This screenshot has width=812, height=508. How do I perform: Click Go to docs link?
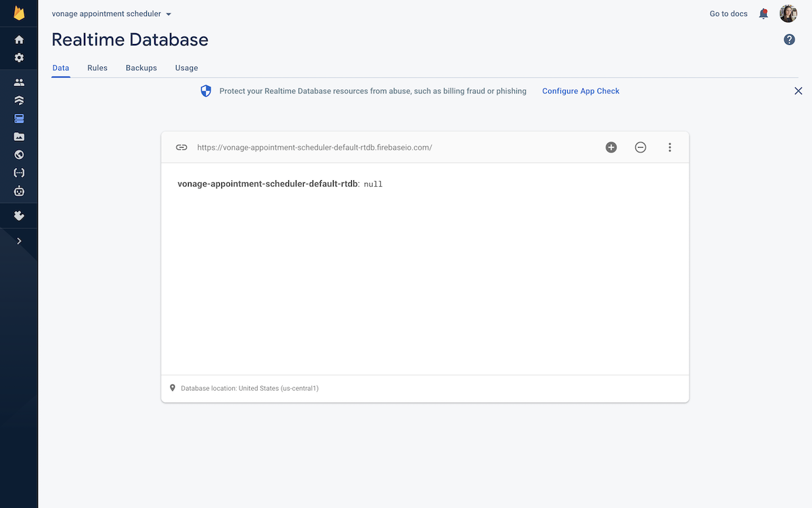[x=729, y=14]
